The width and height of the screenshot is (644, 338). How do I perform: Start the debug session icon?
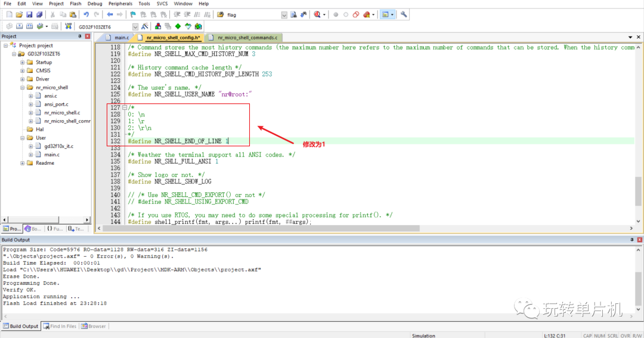tap(317, 14)
